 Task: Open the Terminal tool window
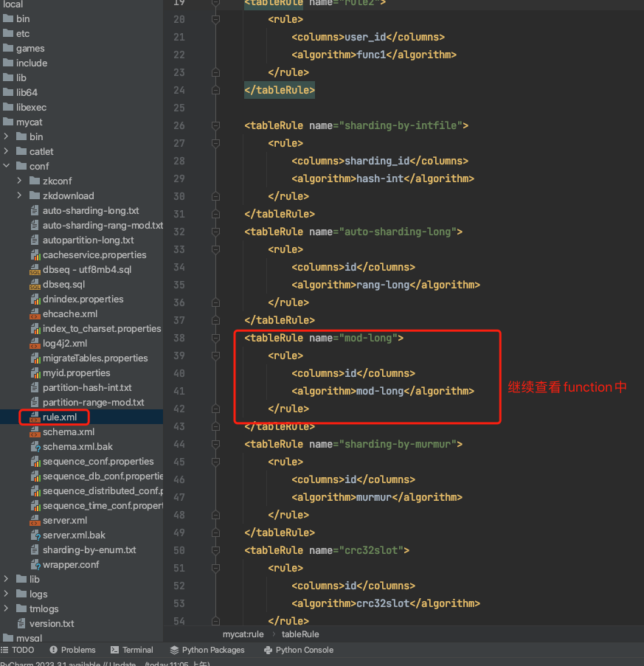(x=131, y=651)
